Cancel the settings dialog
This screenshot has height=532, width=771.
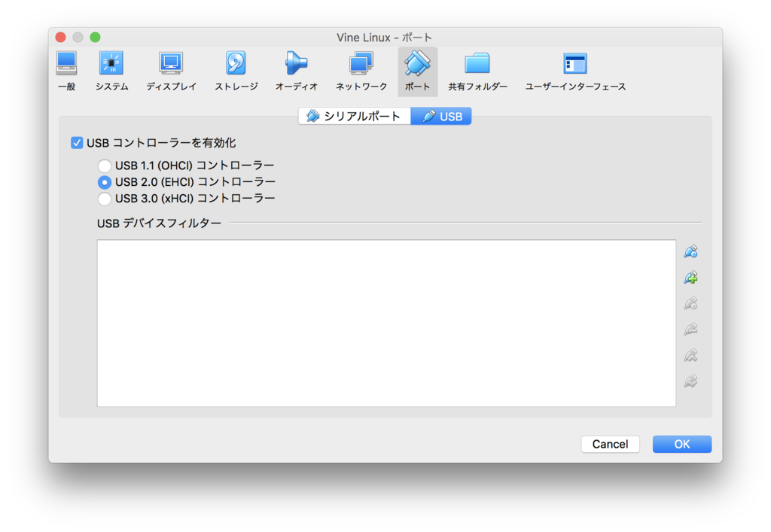coord(610,444)
